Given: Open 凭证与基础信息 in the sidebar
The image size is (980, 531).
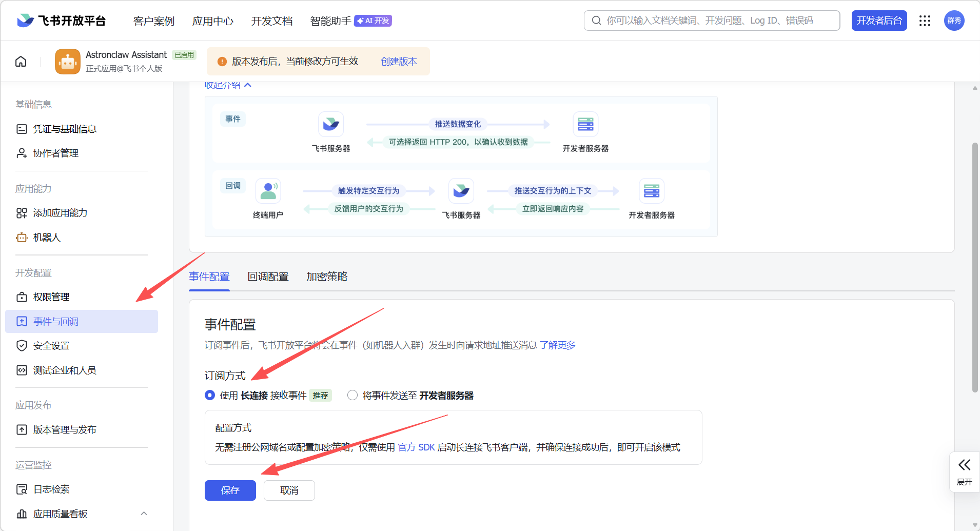Looking at the screenshot, I should pos(65,129).
